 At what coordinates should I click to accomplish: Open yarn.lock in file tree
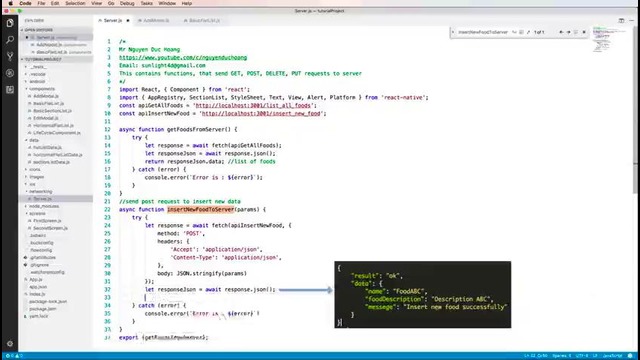[x=38, y=316]
